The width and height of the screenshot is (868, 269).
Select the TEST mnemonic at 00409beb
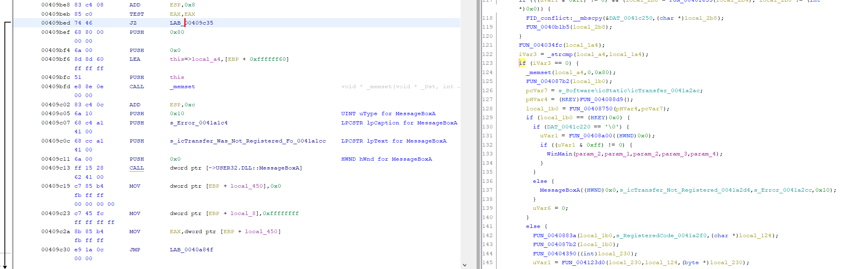click(x=136, y=14)
